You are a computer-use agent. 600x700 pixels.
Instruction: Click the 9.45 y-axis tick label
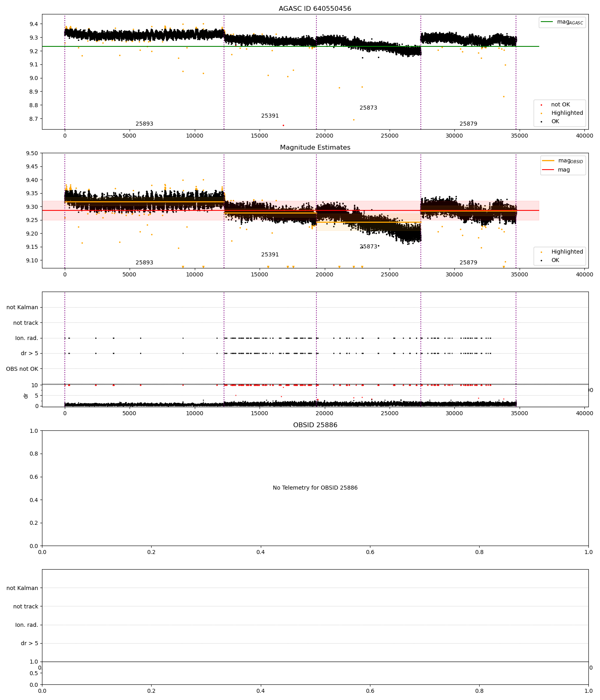[32, 167]
